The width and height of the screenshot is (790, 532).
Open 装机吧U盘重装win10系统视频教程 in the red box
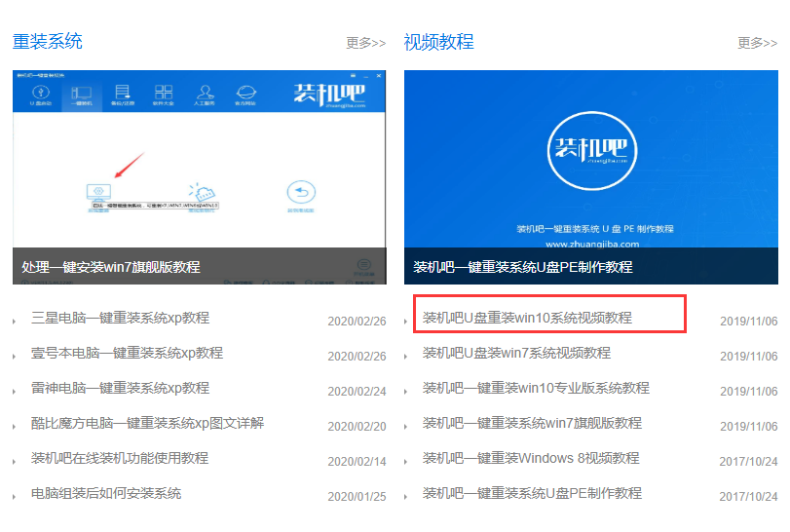(527, 318)
